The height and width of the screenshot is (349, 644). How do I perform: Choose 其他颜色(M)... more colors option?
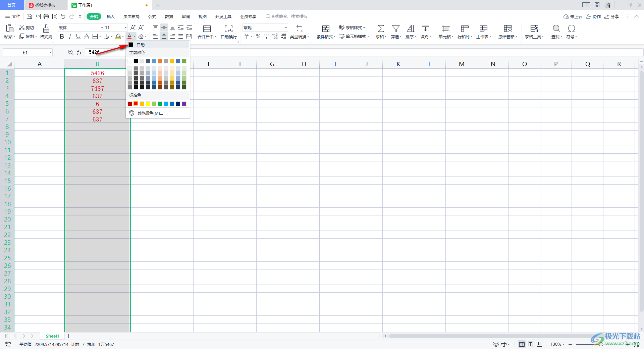coord(158,113)
